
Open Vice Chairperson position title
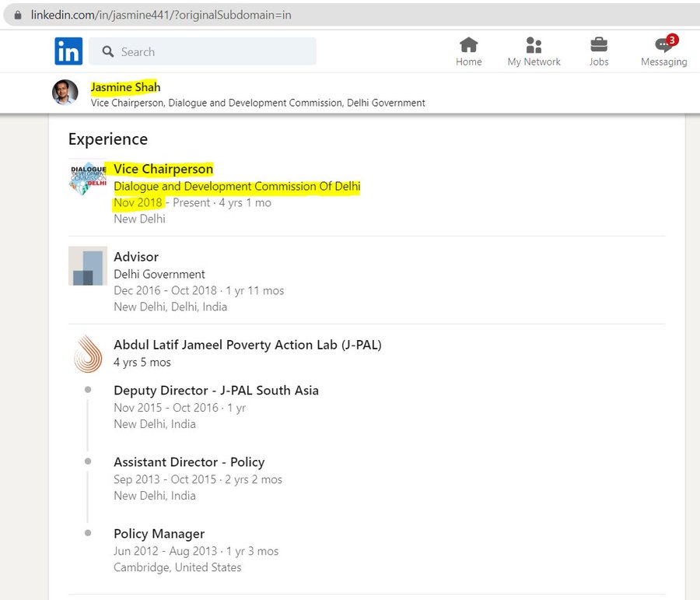click(x=163, y=169)
